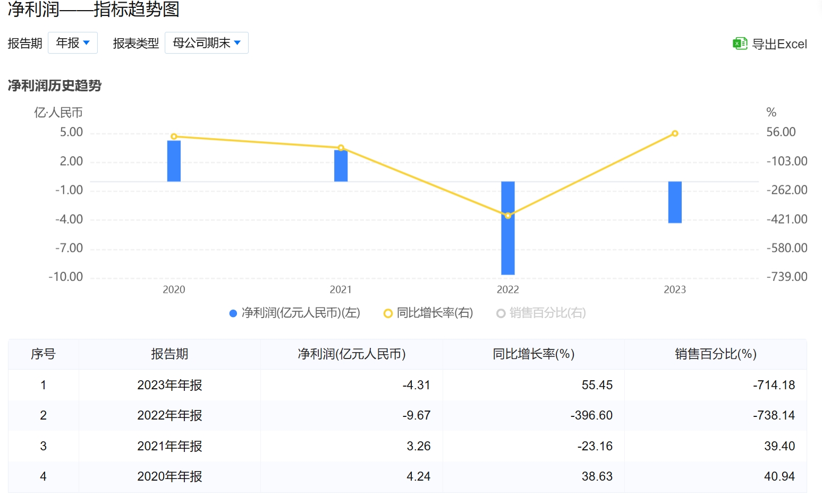Open the 年报 report period dropdown
This screenshot has height=504, width=822.
72,43
